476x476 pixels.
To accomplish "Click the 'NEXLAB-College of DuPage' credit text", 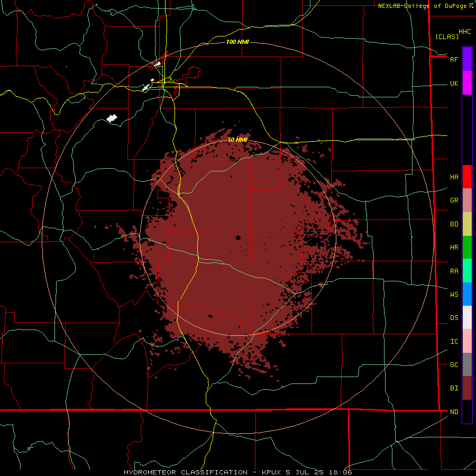I will coord(422,6).
